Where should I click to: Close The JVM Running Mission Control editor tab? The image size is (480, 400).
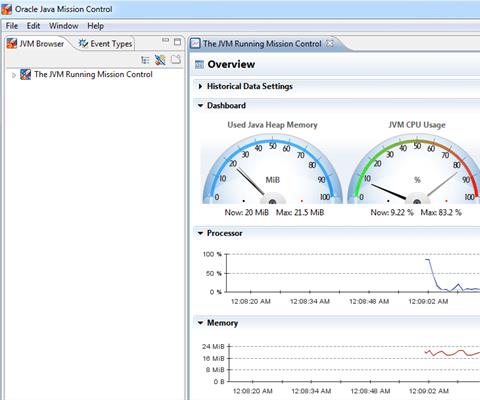329,43
